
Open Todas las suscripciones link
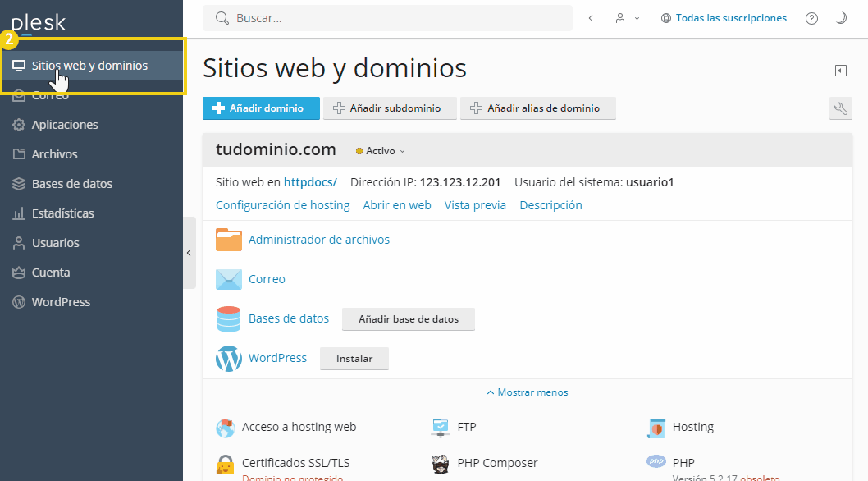coord(731,18)
